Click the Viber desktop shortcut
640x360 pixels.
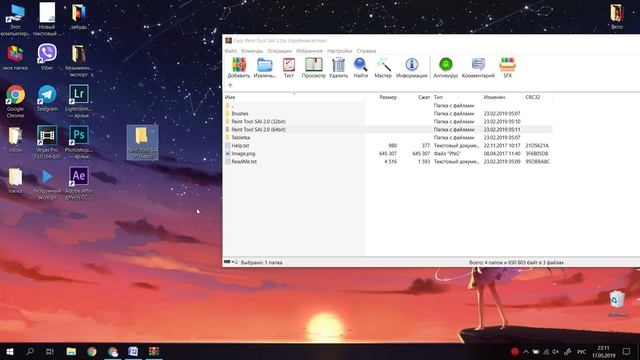point(47,57)
